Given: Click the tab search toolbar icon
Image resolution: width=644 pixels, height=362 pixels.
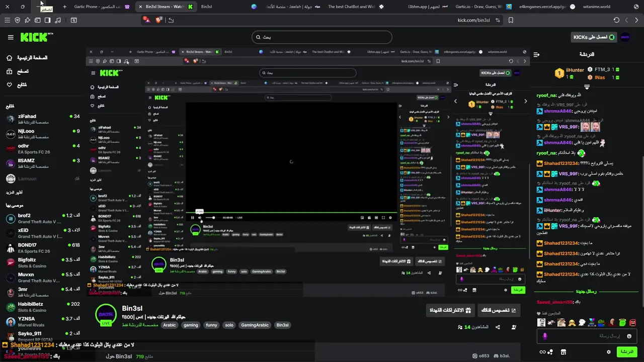Looking at the screenshot, I should 74,20.
